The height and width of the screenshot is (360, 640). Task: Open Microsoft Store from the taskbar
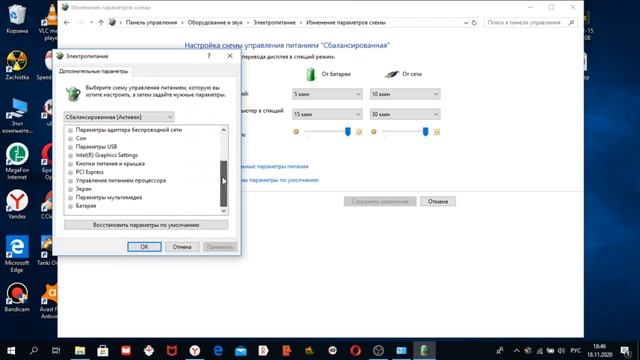102,350
